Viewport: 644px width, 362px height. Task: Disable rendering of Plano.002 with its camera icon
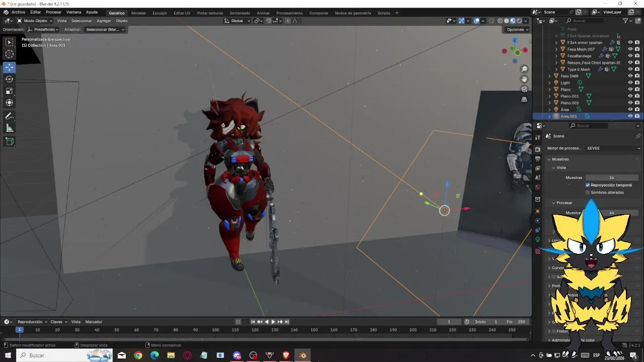637,103
